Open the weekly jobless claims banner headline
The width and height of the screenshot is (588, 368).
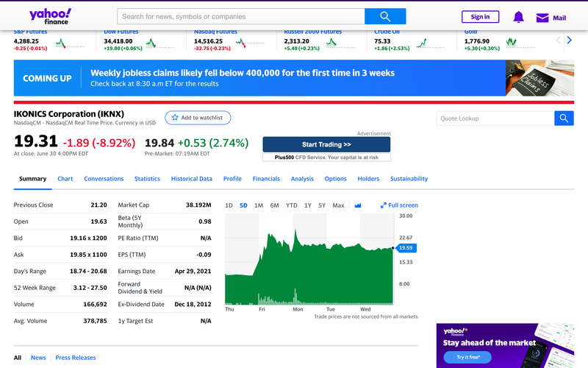tap(243, 73)
